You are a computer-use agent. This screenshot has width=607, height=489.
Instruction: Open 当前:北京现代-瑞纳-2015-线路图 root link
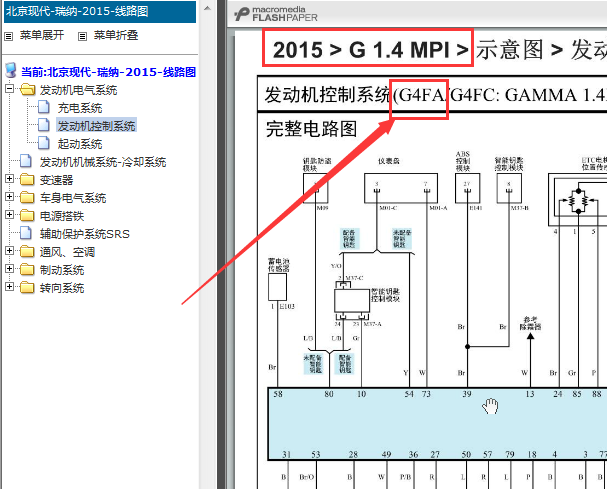tap(108, 72)
